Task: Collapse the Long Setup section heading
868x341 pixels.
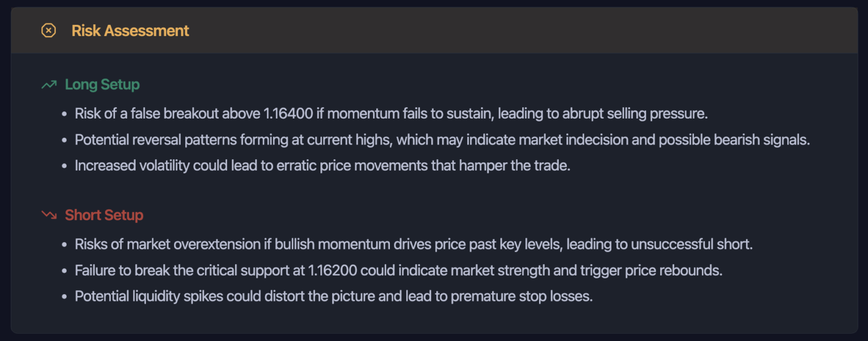Action: tap(102, 85)
